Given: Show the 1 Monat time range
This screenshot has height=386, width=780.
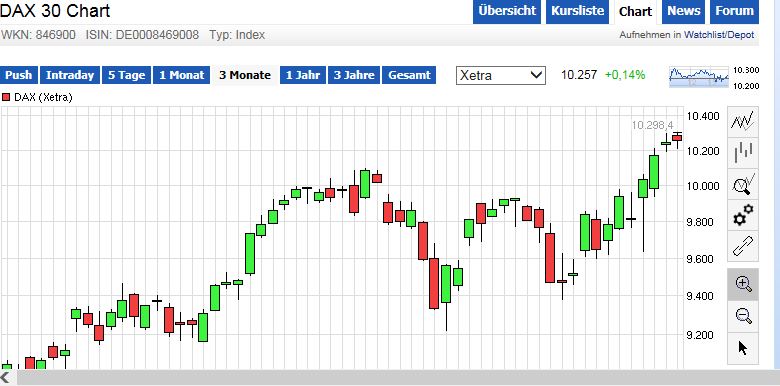Looking at the screenshot, I should [182, 75].
